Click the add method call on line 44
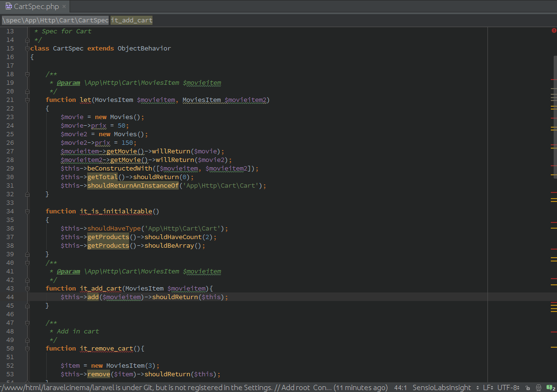 click(93, 297)
